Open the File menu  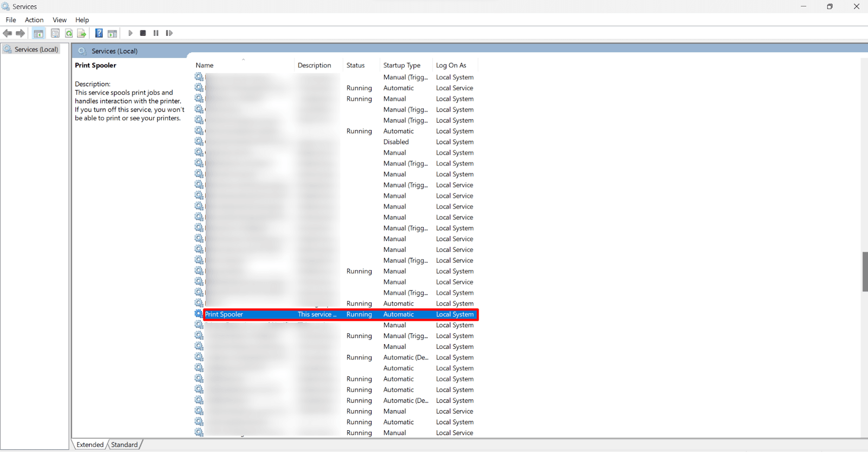[11, 20]
